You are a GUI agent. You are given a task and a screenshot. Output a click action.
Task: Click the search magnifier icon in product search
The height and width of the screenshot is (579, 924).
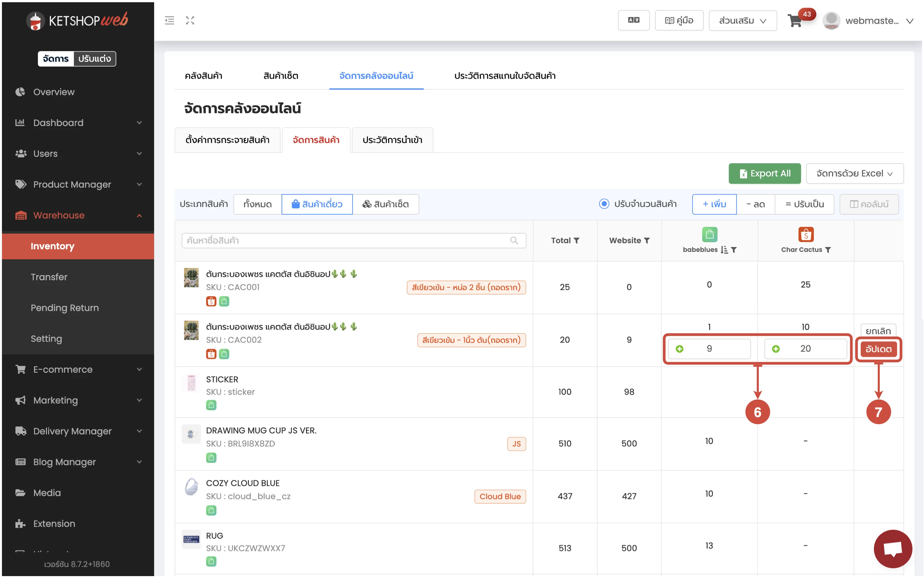pos(514,241)
